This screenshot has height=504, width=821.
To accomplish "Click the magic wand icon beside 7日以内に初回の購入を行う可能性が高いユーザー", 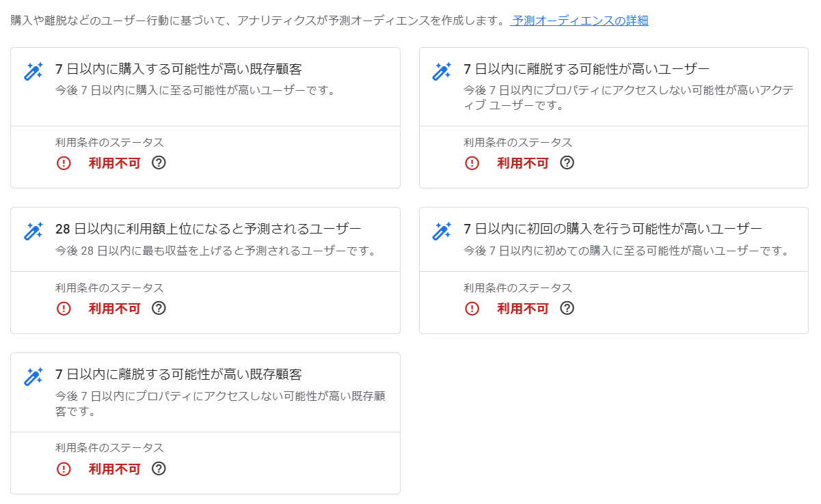I will pos(442,231).
